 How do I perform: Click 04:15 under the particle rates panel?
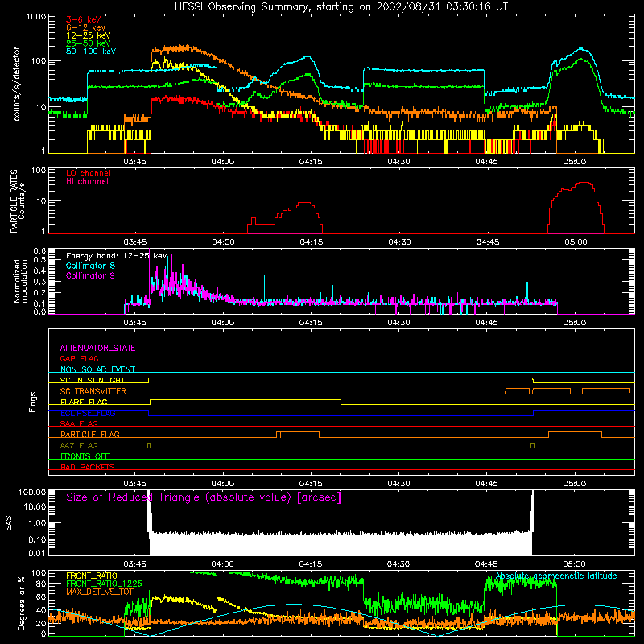click(312, 242)
